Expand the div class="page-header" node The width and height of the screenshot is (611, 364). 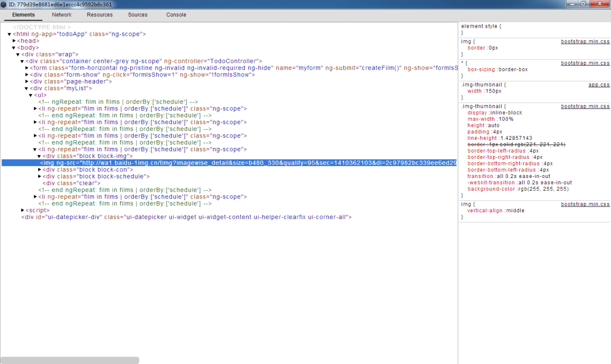[27, 82]
